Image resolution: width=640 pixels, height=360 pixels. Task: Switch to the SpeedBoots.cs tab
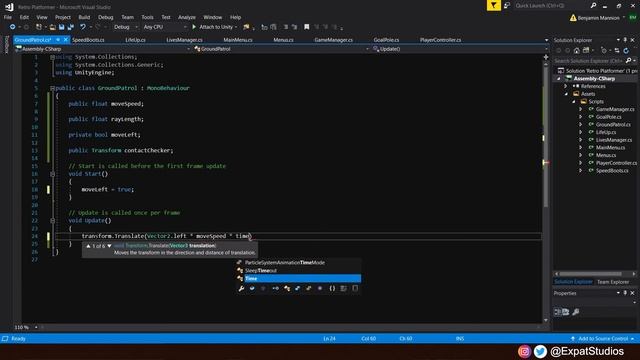point(88,40)
